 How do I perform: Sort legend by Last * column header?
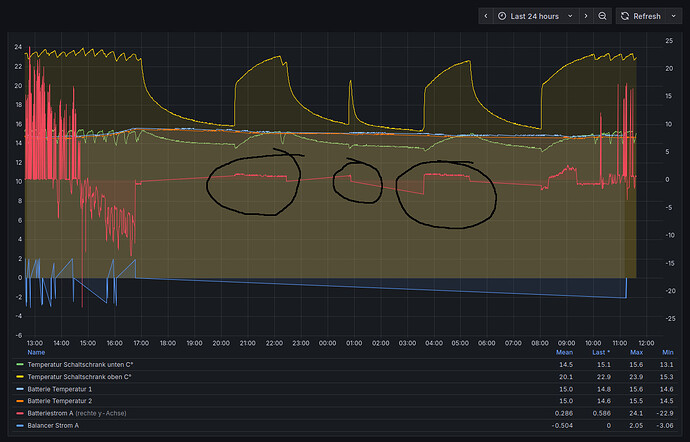pyautogui.click(x=601, y=352)
